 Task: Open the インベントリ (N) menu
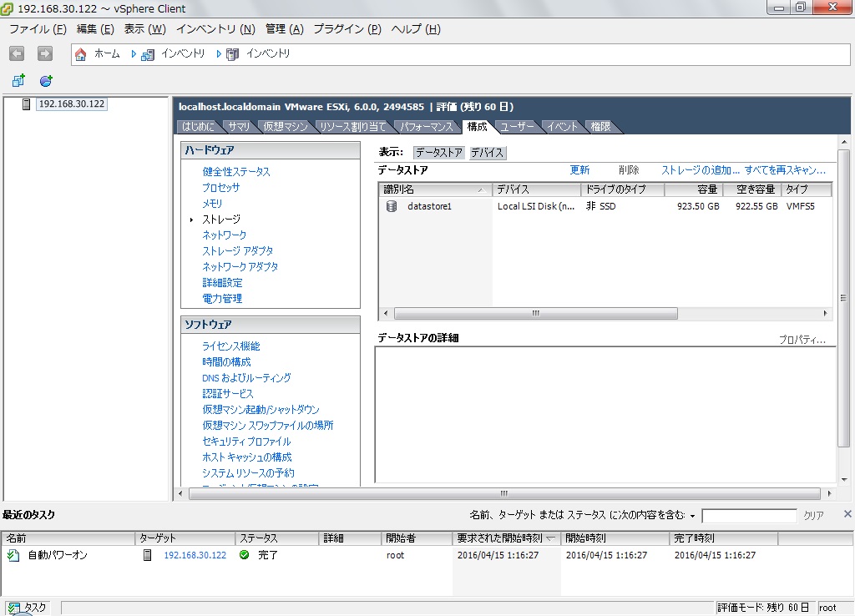[215, 29]
